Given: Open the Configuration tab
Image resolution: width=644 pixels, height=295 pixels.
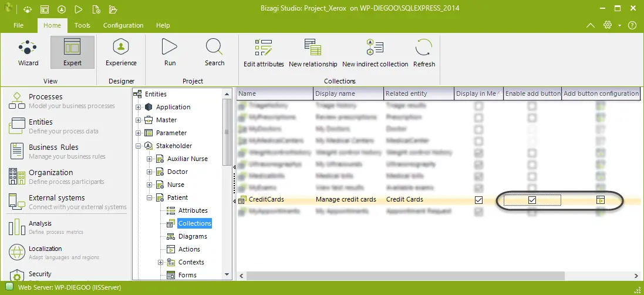Looking at the screenshot, I should 123,25.
